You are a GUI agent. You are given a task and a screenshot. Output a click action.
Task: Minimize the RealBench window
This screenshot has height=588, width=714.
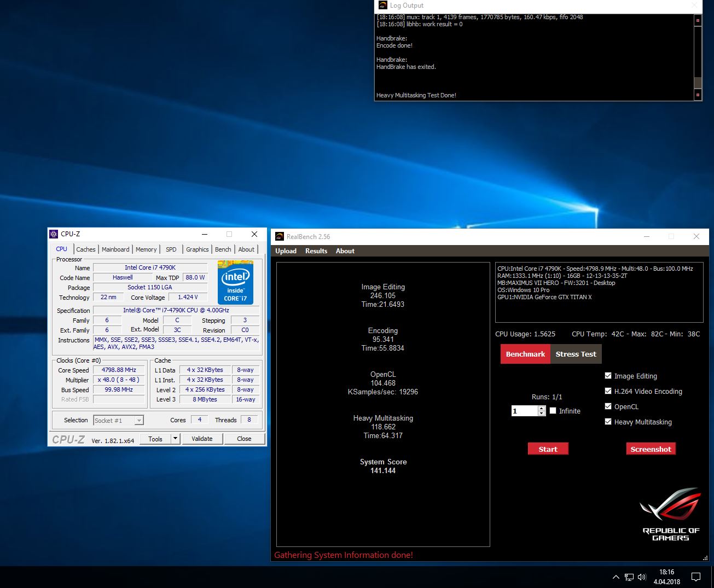(x=647, y=236)
